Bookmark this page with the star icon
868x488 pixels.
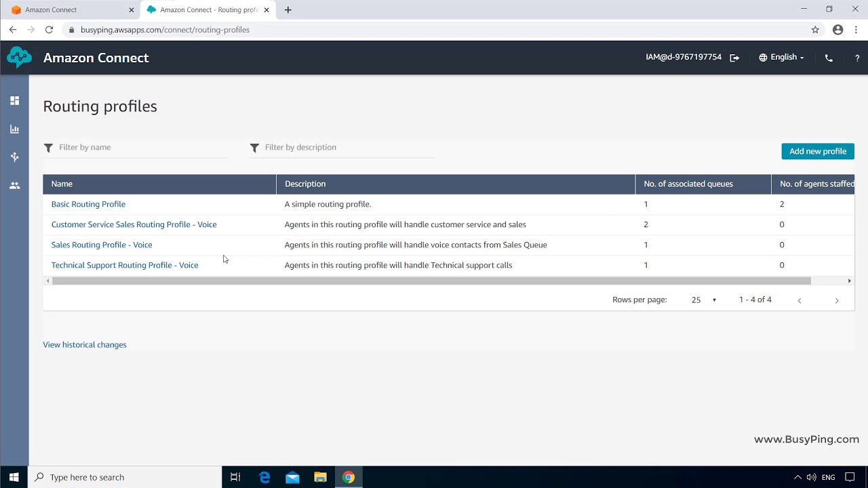point(815,30)
